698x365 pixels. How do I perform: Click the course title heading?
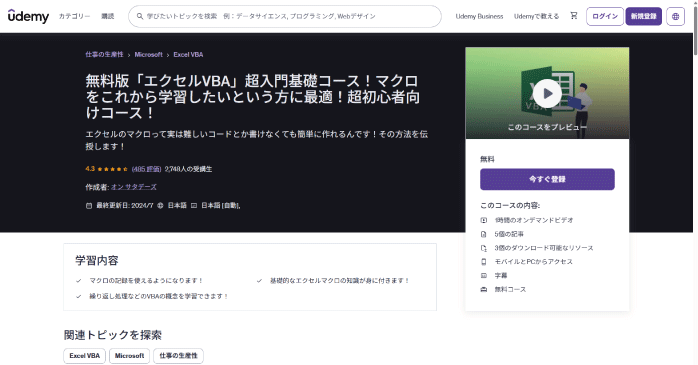252,97
